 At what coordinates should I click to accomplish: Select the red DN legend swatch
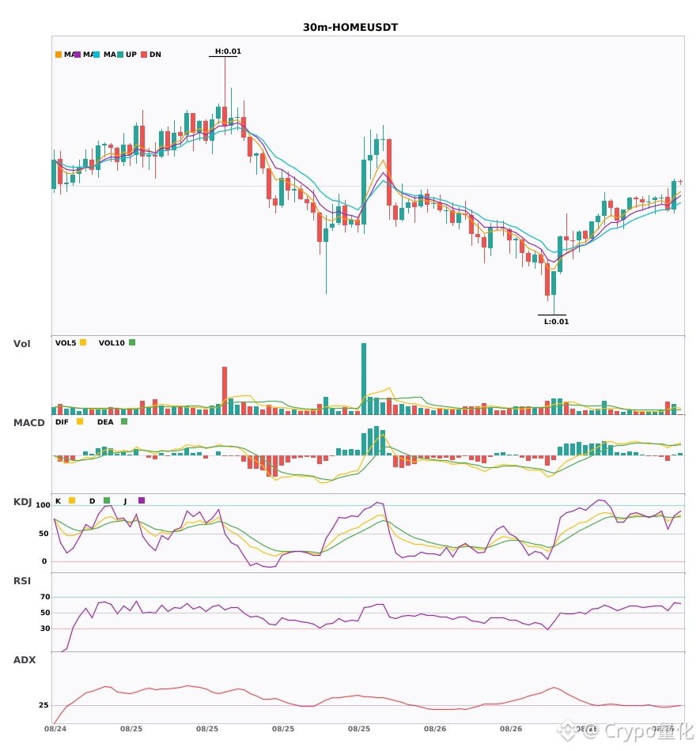click(144, 55)
